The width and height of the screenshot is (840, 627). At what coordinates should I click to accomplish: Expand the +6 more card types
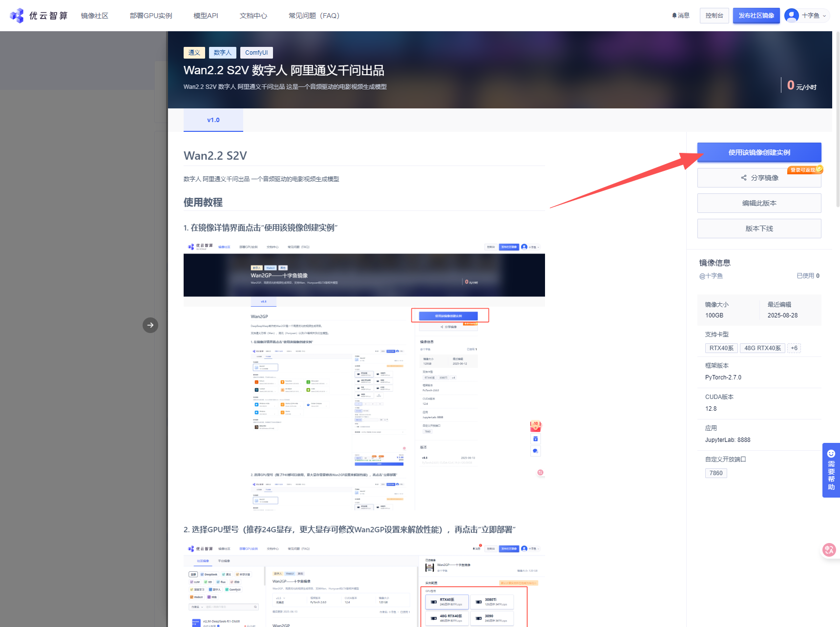pos(794,348)
